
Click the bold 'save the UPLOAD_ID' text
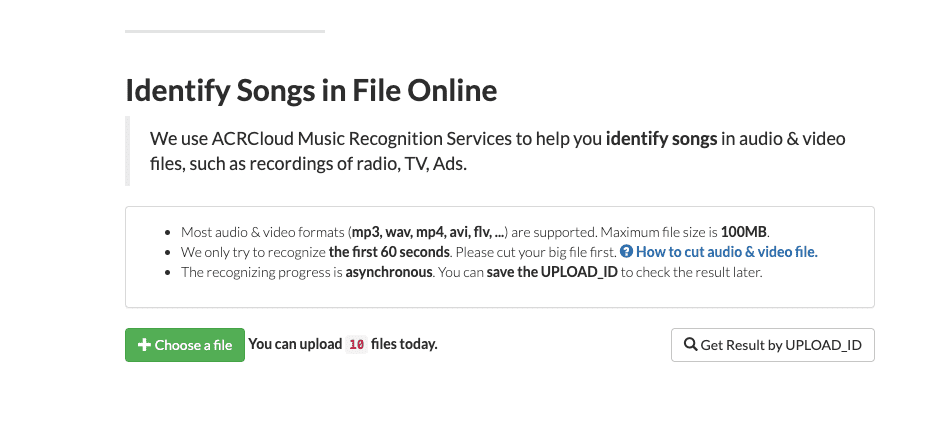click(552, 272)
